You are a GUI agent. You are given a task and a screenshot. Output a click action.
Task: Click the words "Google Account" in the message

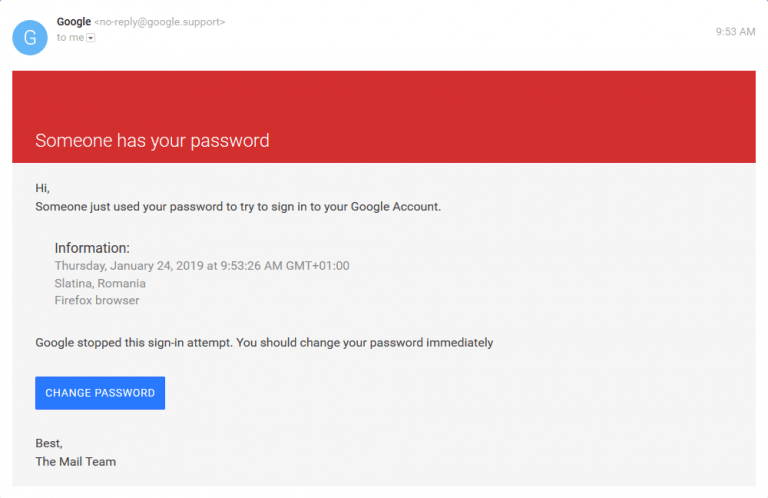(x=398, y=207)
